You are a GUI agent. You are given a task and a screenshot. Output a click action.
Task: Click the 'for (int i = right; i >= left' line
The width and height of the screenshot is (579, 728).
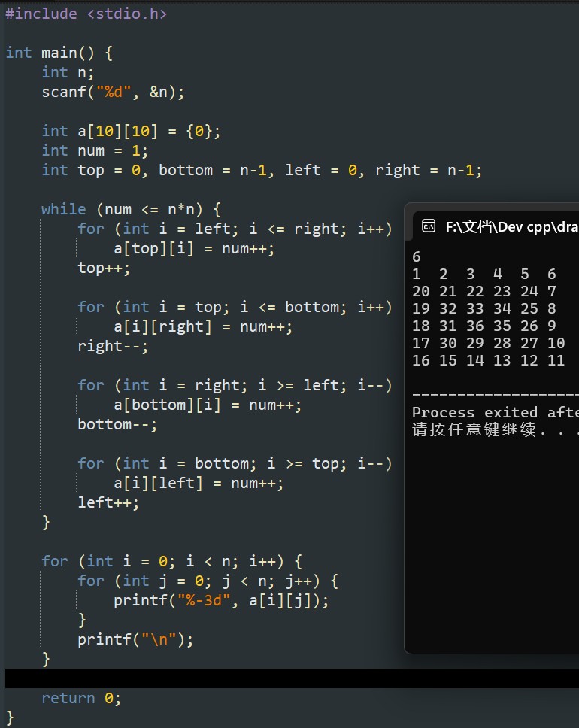(x=235, y=385)
